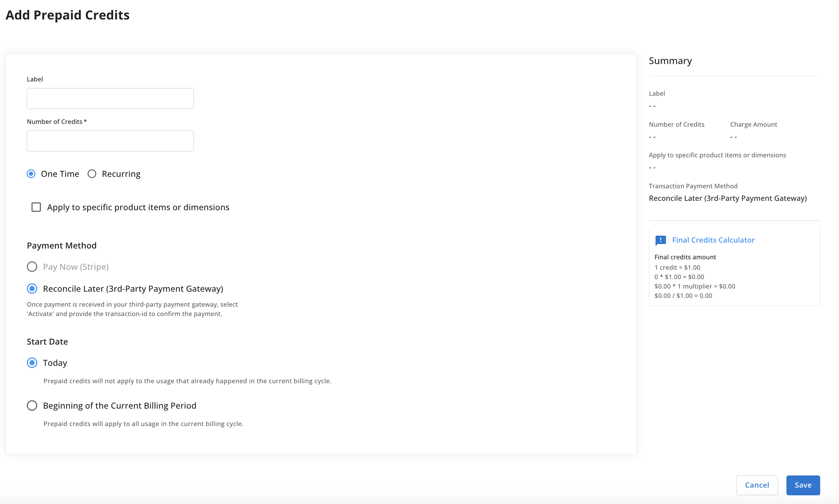This screenshot has height=504, width=839.
Task: Focus the Number of Credits field
Action: [110, 141]
